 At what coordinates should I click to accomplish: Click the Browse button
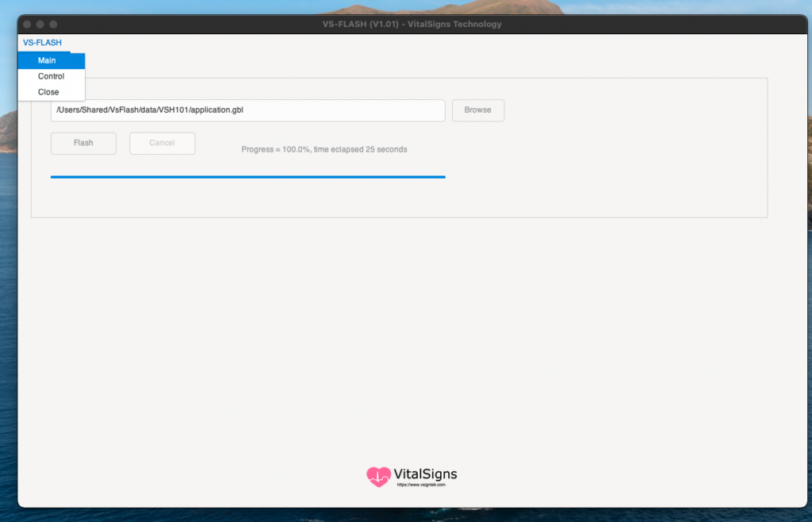478,110
